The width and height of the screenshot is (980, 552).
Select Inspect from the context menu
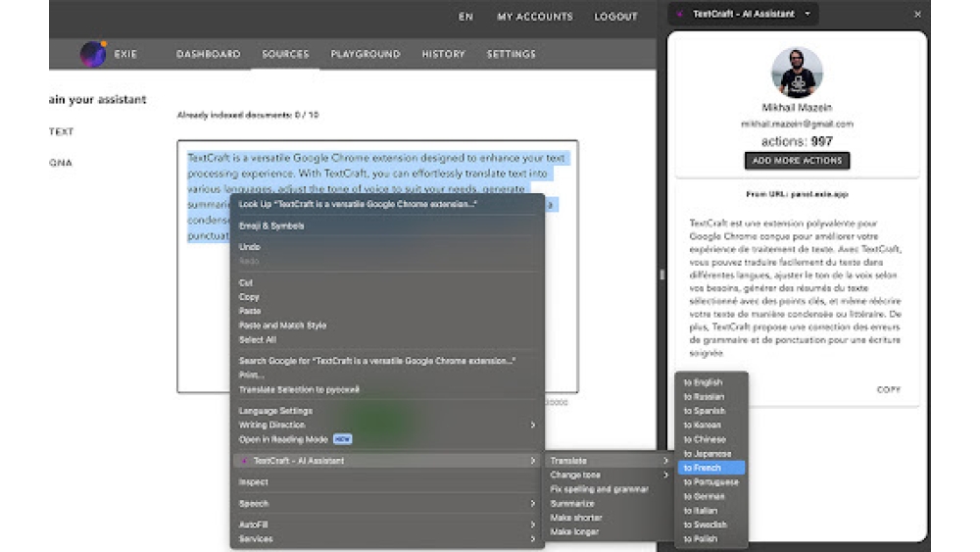point(387,482)
